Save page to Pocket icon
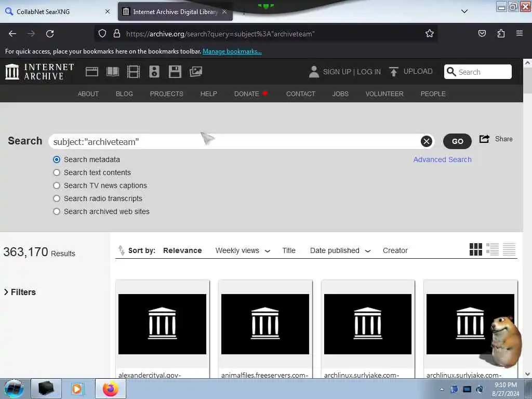The image size is (532, 399). click(x=482, y=33)
